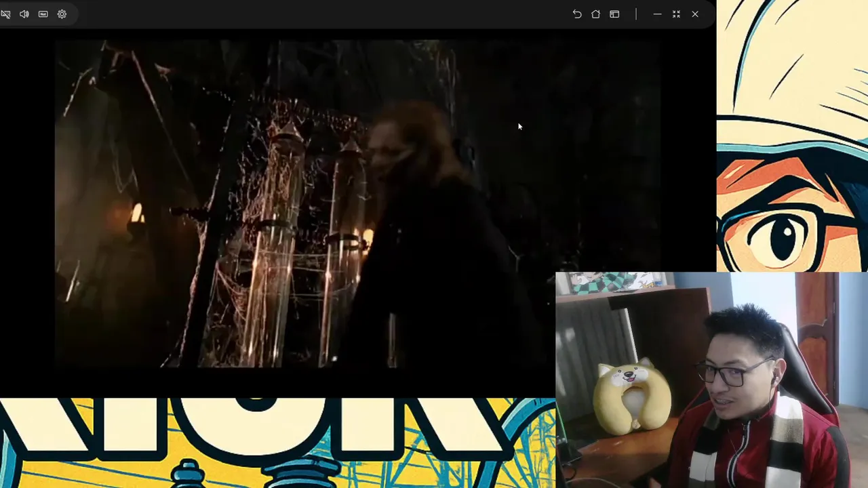Click the cartoon face with glasses image
Viewport: 868px width, 488px height.
792,136
